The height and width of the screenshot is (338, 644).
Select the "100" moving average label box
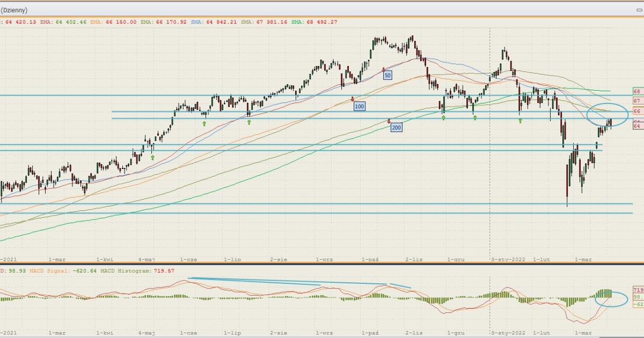point(359,107)
